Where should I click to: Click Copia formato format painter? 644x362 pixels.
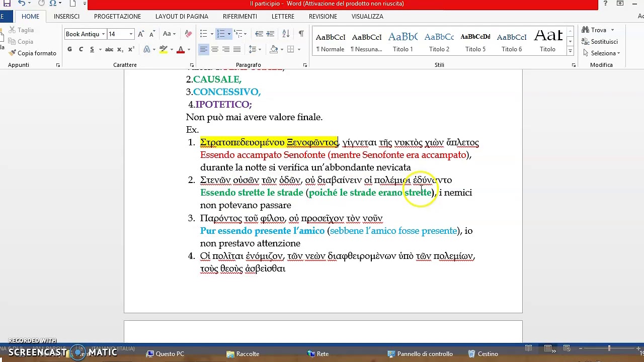pos(32,53)
